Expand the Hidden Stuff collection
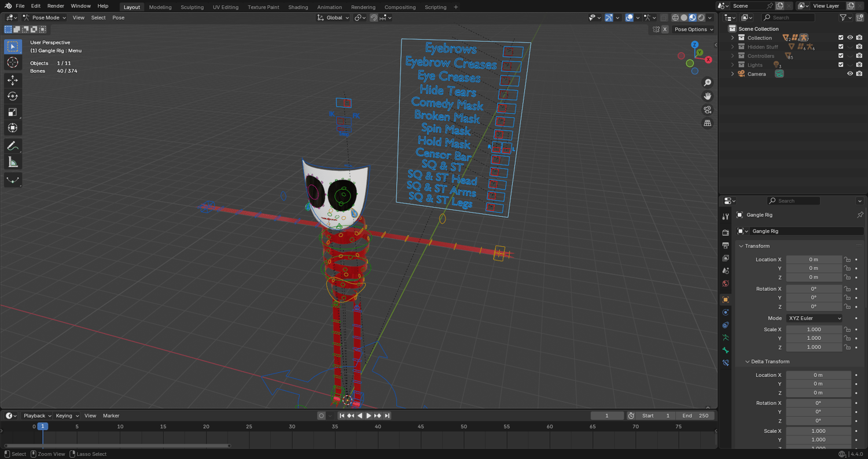The height and width of the screenshot is (459, 868). pyautogui.click(x=733, y=47)
